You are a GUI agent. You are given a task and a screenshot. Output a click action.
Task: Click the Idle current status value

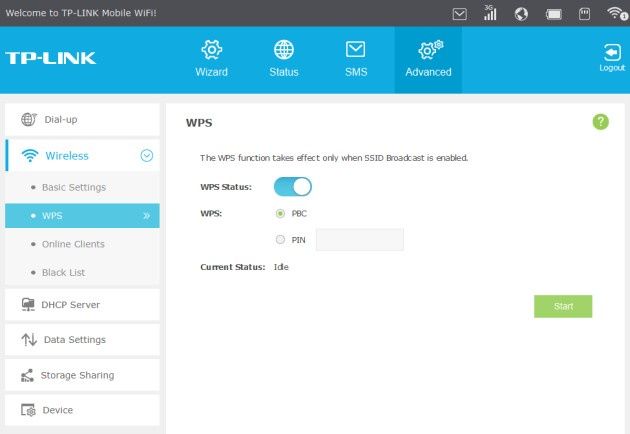click(x=281, y=267)
